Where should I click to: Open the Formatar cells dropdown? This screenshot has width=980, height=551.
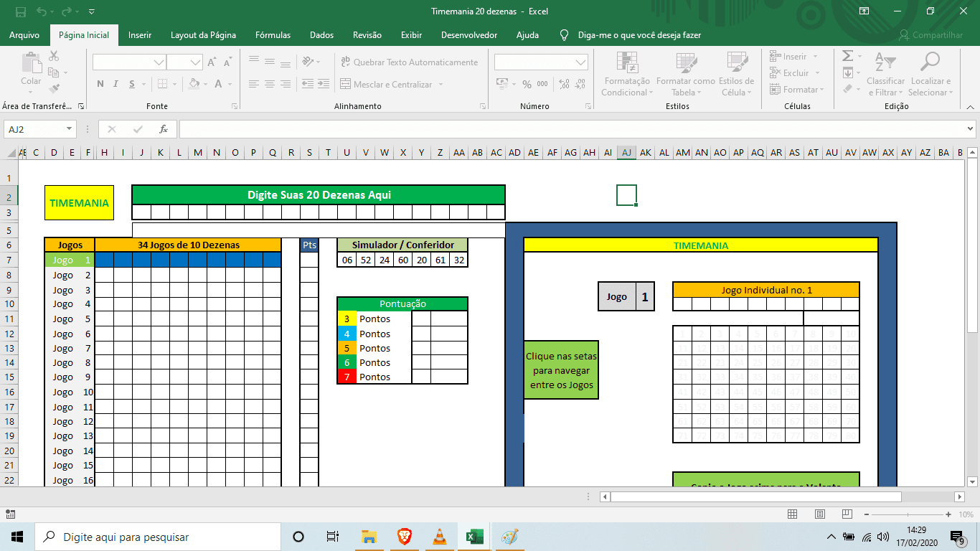tap(796, 90)
